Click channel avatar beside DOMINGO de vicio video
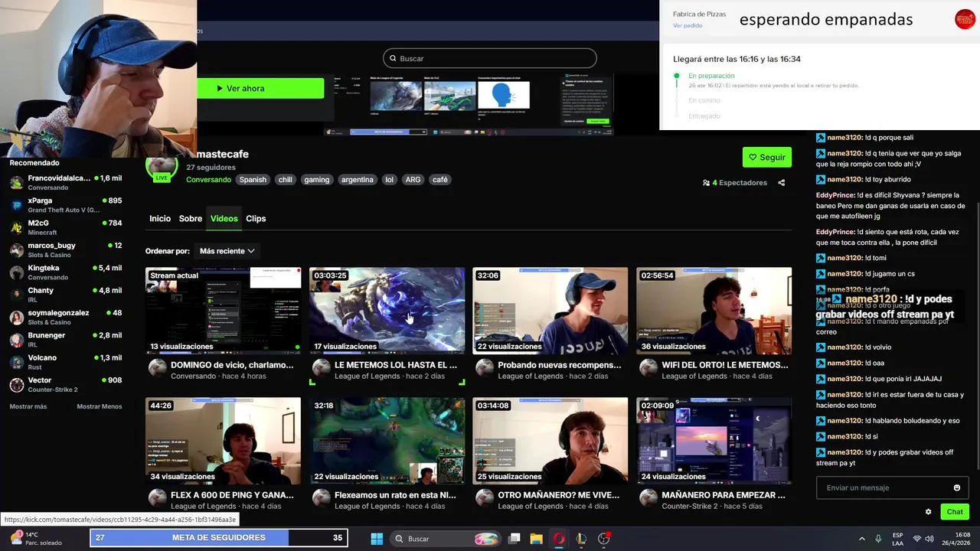This screenshot has height=551, width=980. [x=156, y=369]
